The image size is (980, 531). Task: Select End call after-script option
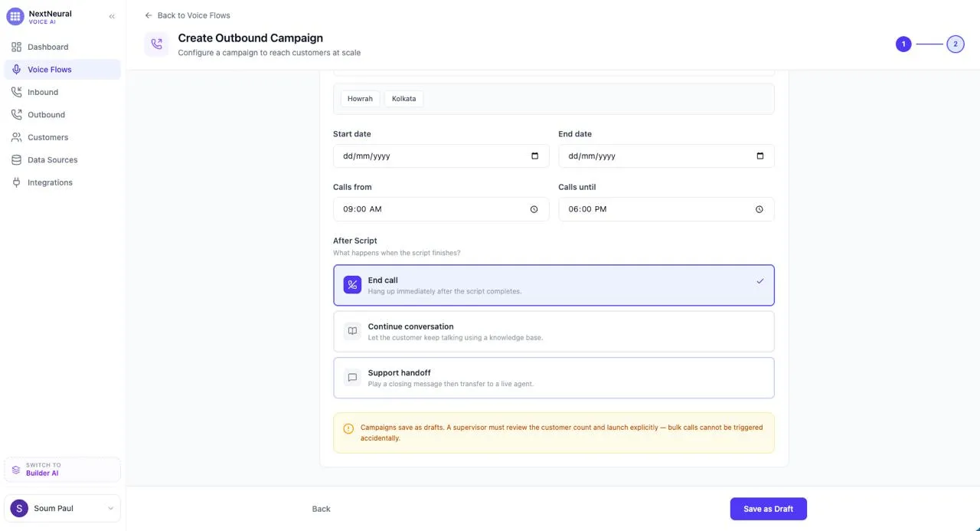[554, 285]
